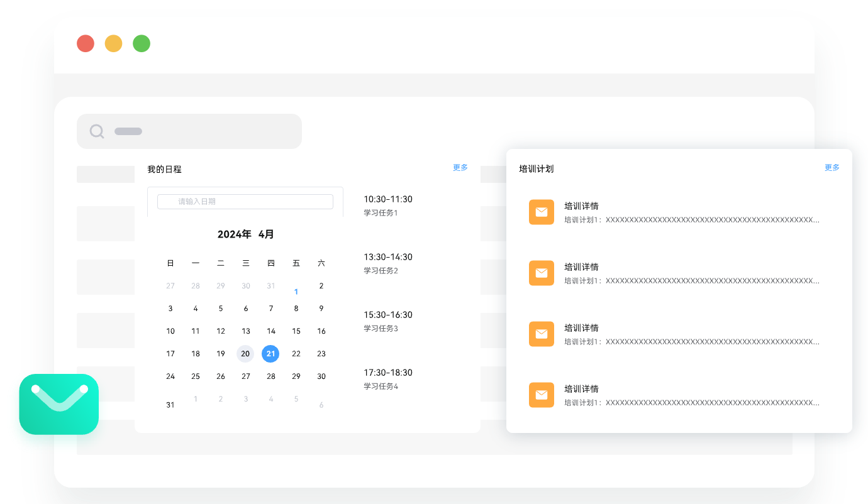Select April 10 on the calendar

170,331
